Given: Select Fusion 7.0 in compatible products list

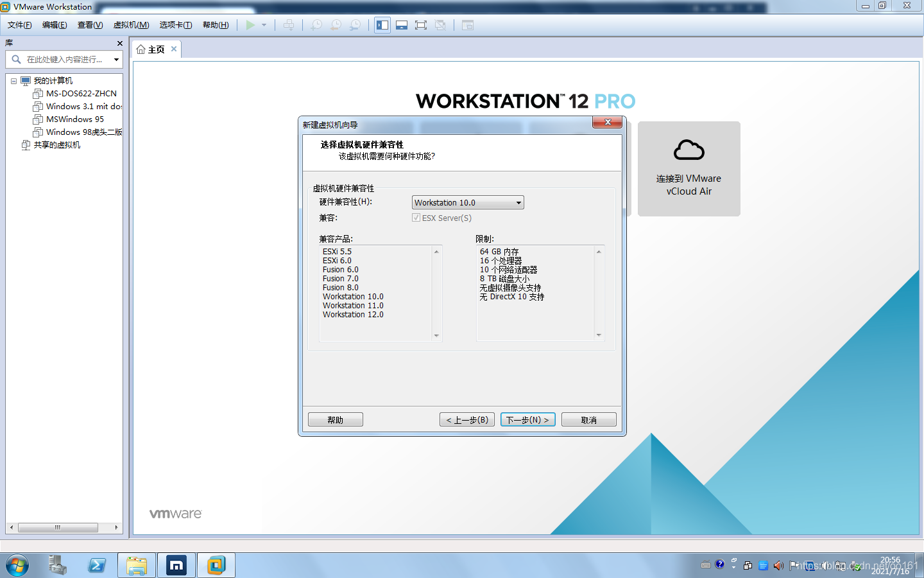Looking at the screenshot, I should (x=341, y=279).
